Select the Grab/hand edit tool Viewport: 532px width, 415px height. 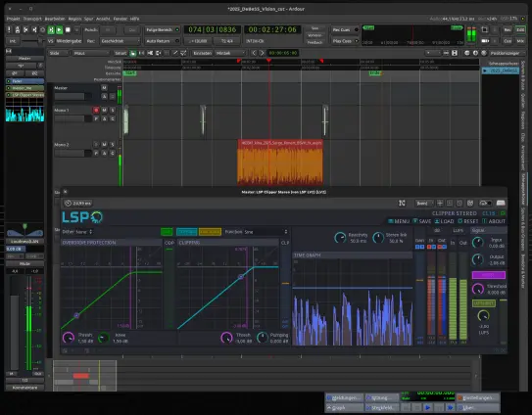pyautogui.click(x=133, y=53)
